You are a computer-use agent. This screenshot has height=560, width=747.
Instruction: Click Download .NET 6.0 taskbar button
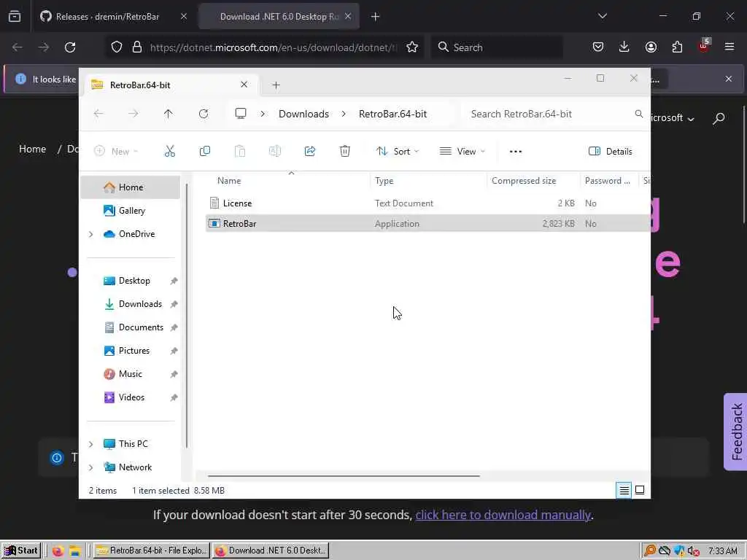[x=270, y=551]
